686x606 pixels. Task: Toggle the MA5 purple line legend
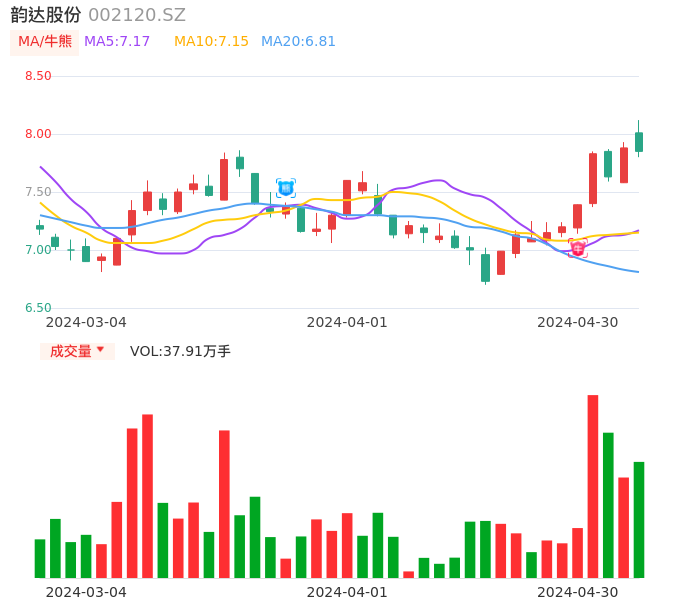pos(117,42)
